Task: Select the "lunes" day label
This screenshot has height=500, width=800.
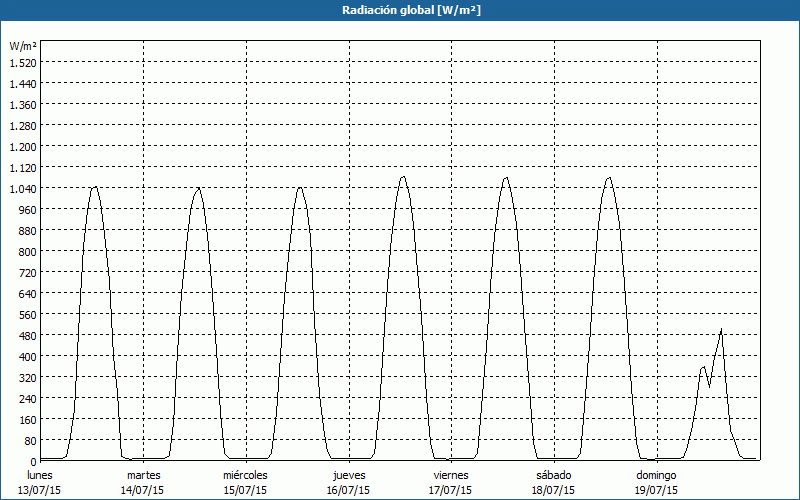Action: click(x=40, y=475)
